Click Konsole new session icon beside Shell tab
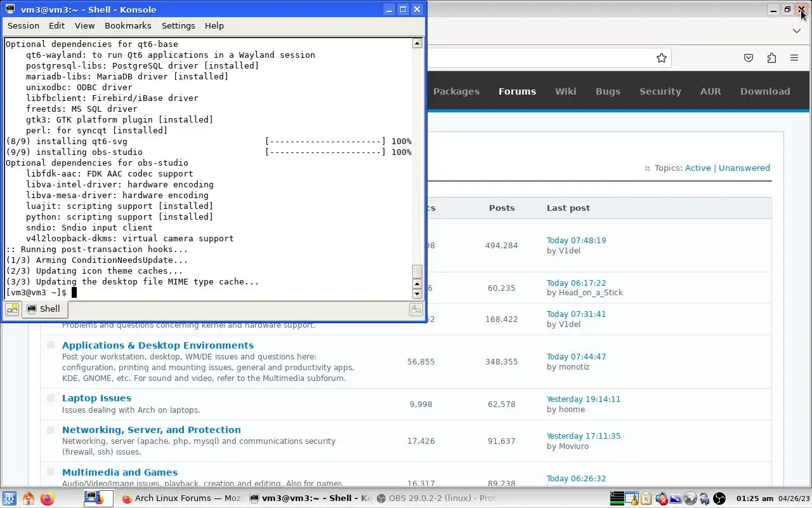 12,309
